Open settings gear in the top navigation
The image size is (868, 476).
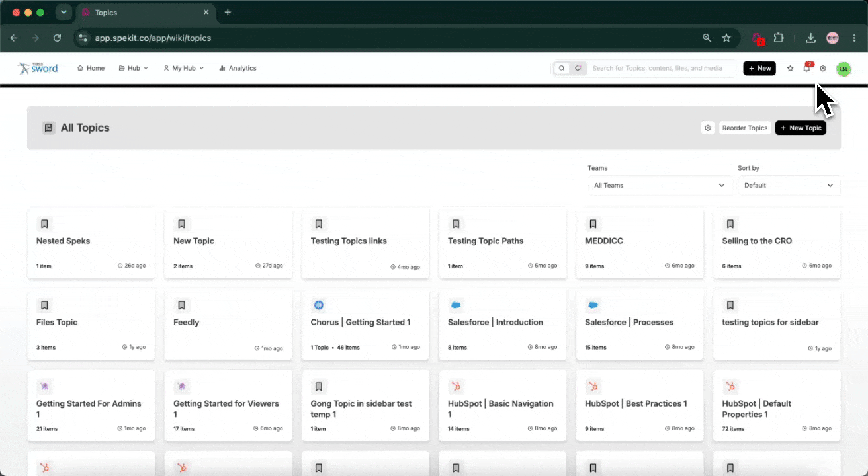click(x=823, y=68)
